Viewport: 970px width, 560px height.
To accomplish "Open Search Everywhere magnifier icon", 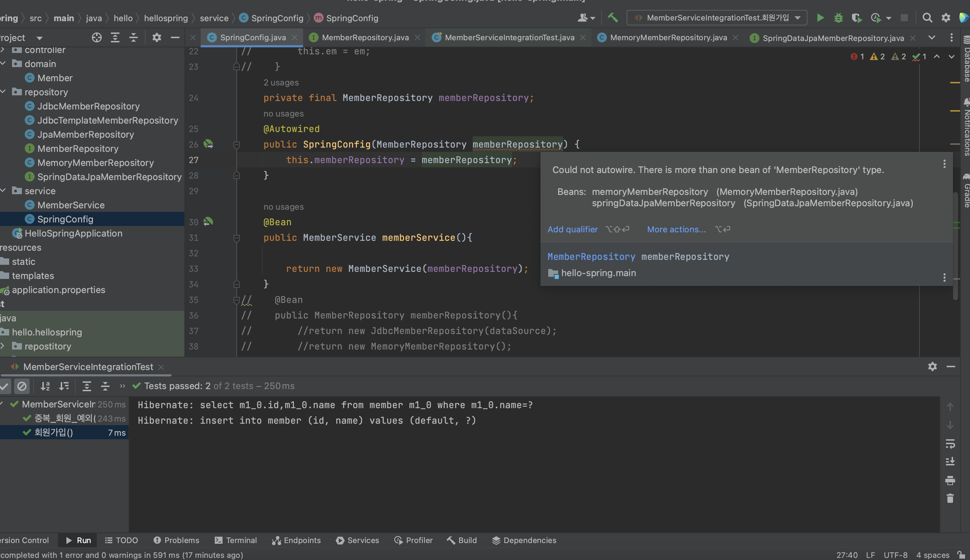I will [927, 18].
